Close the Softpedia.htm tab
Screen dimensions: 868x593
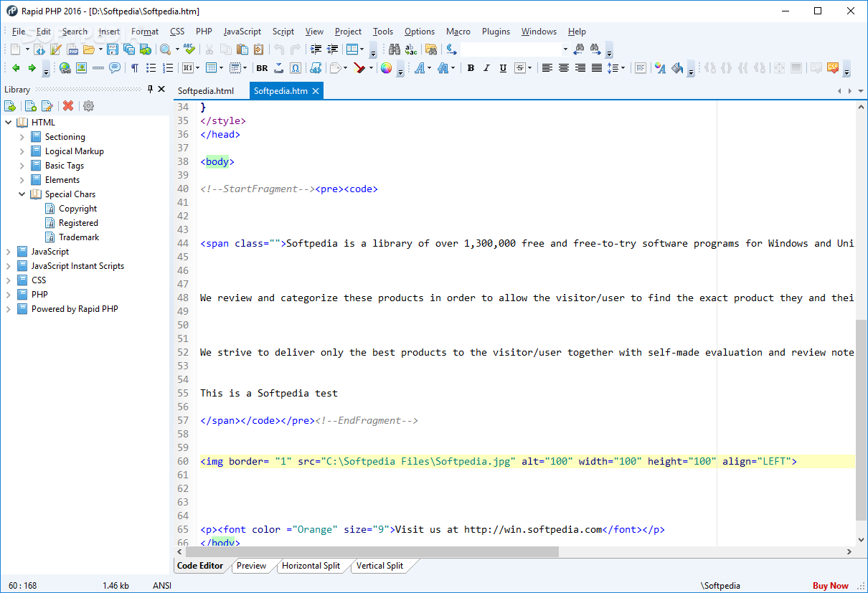[316, 91]
